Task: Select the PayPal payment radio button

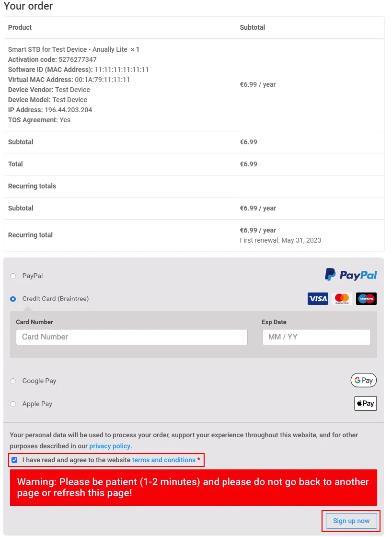Action: pyautogui.click(x=13, y=276)
